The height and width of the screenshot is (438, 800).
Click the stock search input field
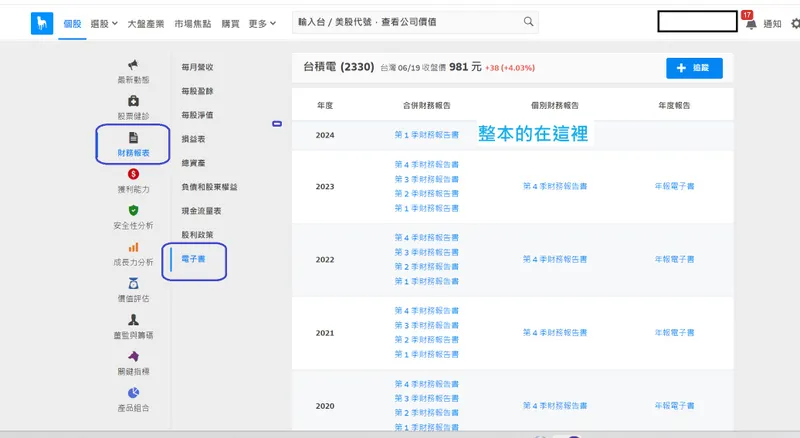[405, 21]
